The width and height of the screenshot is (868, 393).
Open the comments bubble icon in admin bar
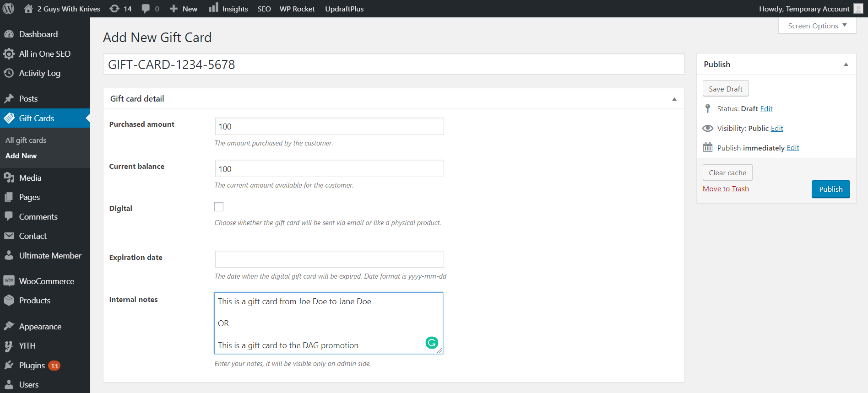click(x=146, y=9)
